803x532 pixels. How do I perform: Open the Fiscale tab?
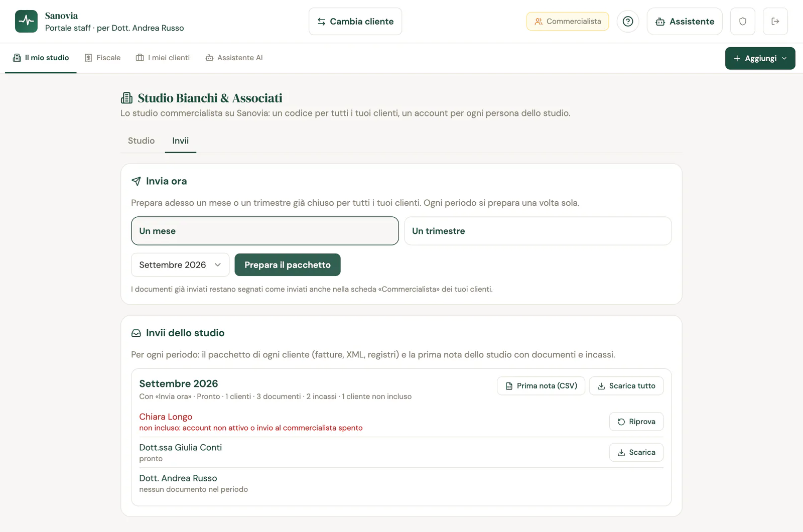pyautogui.click(x=102, y=58)
